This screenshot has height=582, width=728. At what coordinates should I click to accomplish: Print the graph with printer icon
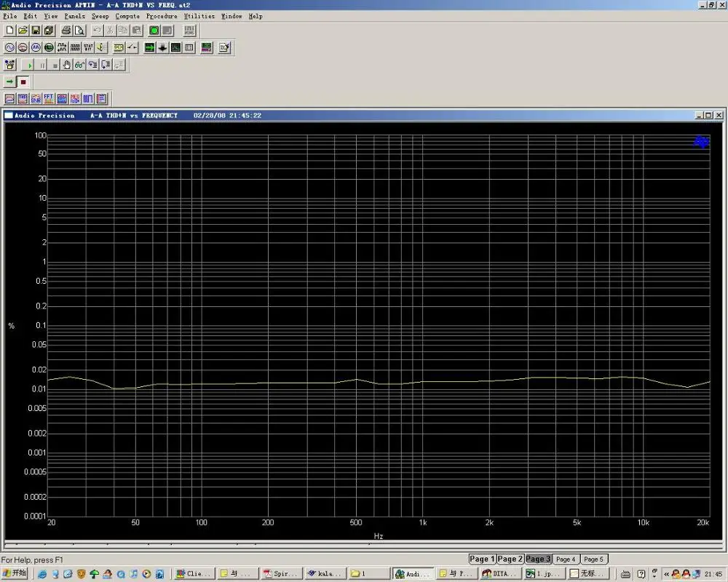66,31
